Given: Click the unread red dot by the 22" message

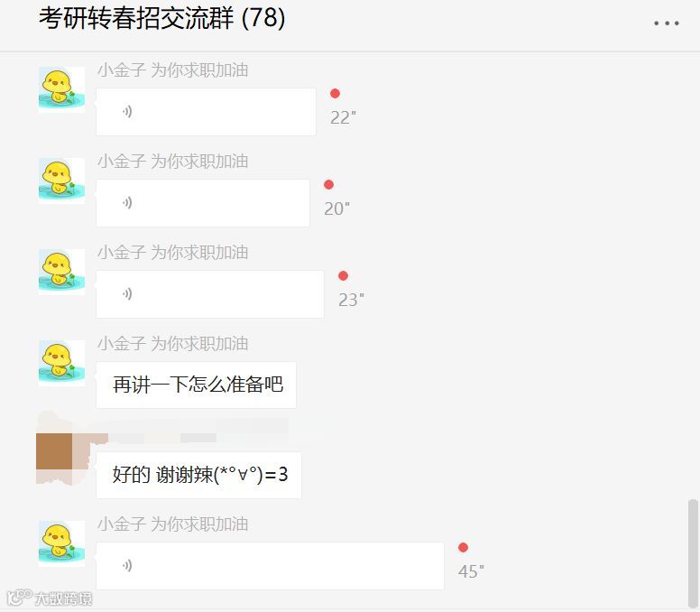Looking at the screenshot, I should point(335,93).
